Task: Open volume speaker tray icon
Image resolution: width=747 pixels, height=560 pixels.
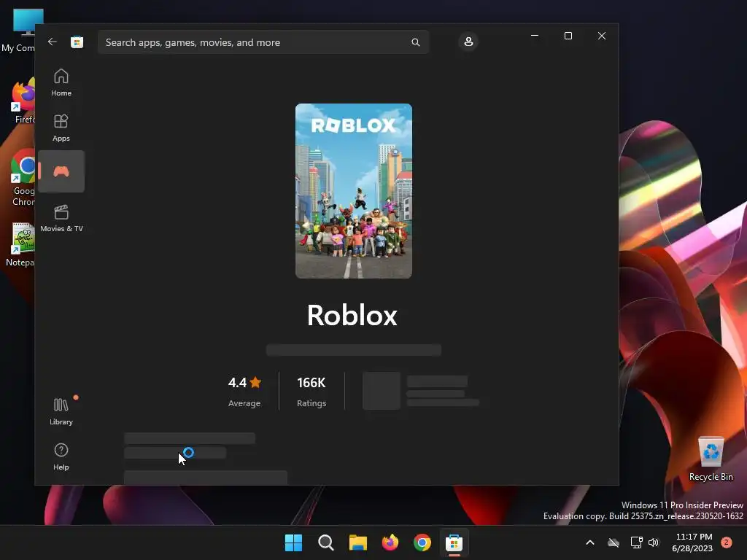Action: coord(654,542)
